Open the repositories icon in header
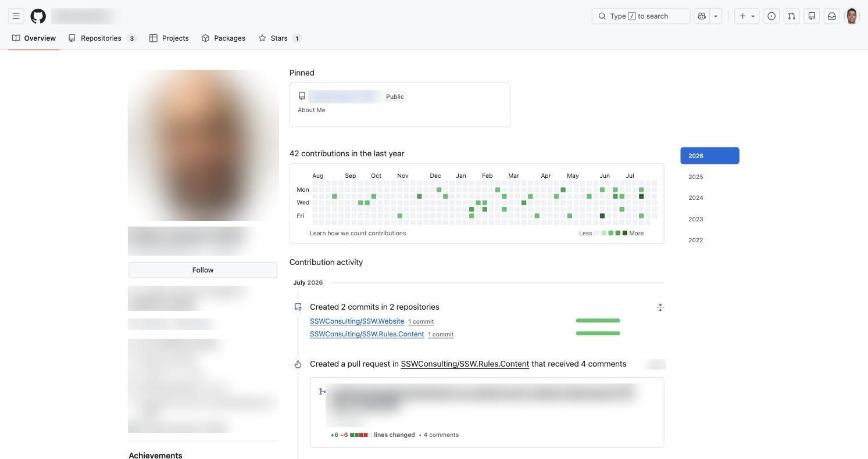 click(812, 16)
